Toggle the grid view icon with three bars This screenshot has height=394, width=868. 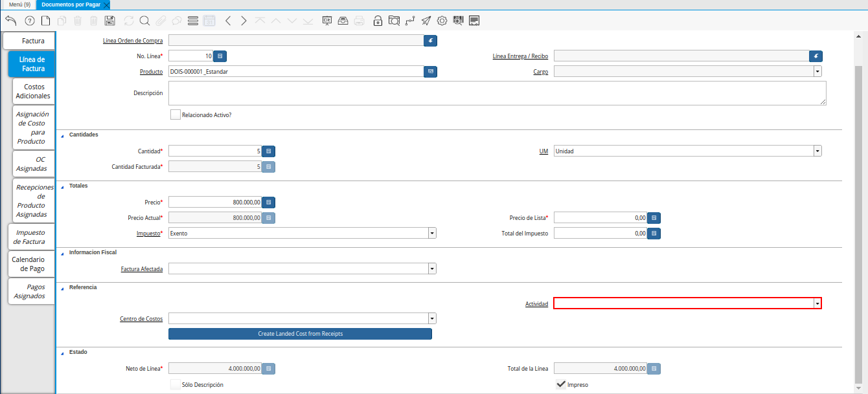(192, 21)
